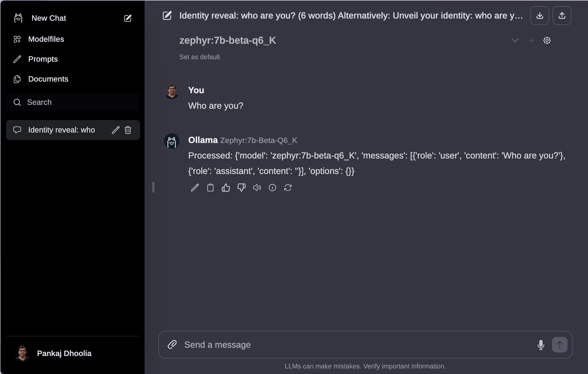
Task: Click the edit message pencil icon
Action: (x=195, y=188)
